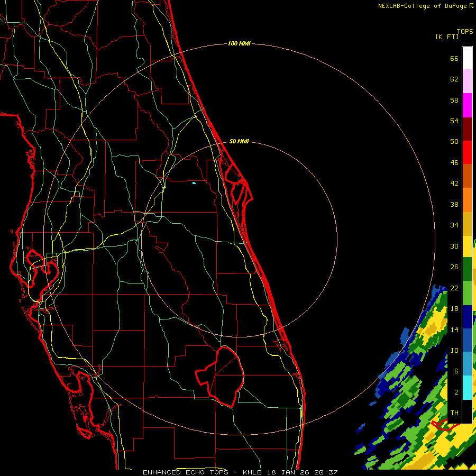Click the light blue legend swatch

[x=467, y=363]
